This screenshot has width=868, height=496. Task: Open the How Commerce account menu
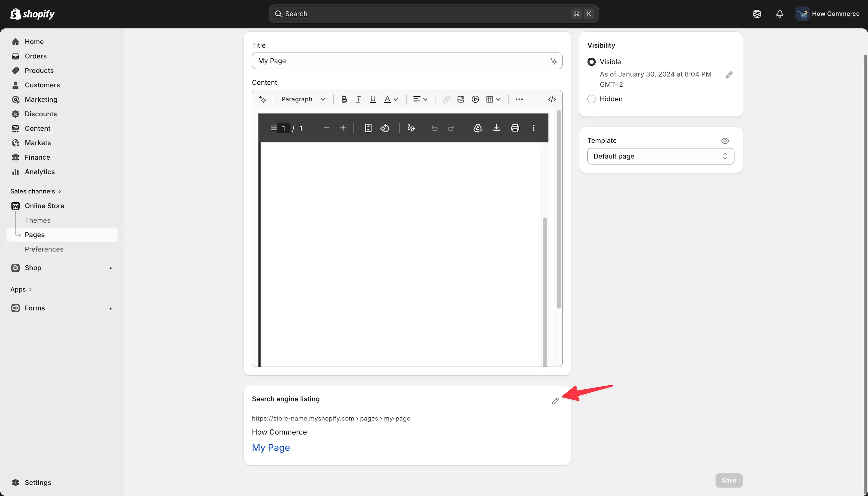[x=827, y=14]
